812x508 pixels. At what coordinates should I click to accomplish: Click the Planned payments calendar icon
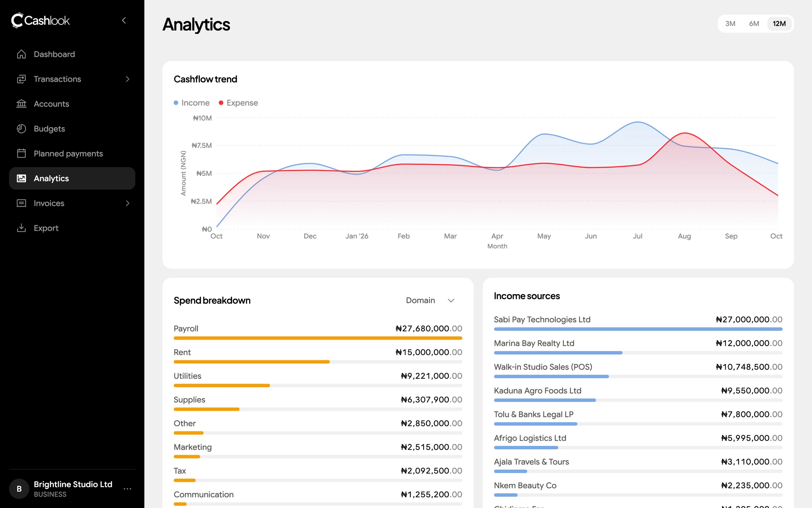[21, 153]
